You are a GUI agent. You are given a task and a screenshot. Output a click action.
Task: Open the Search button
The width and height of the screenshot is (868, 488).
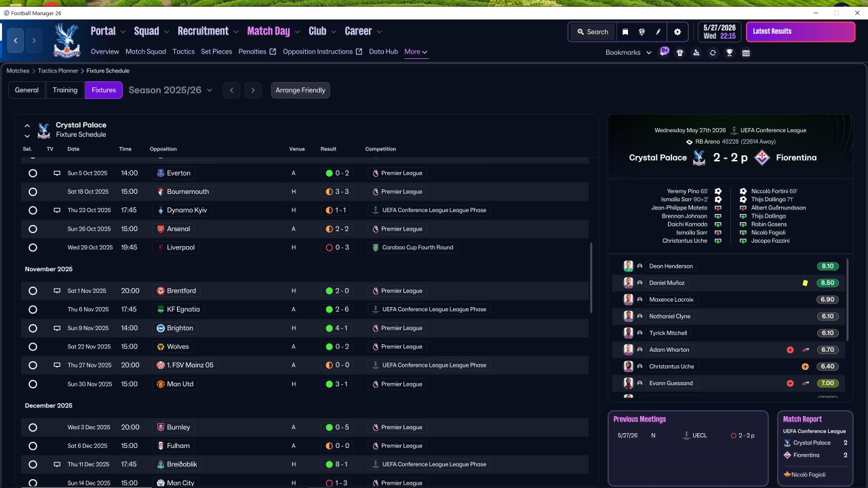[x=593, y=32]
